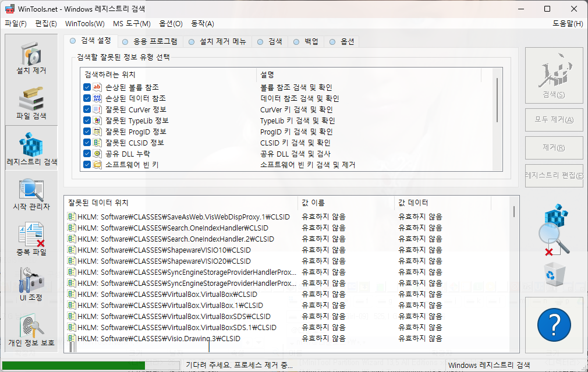The image size is (588, 372).
Task: Click the green progress bar in status bar
Action: [73, 366]
